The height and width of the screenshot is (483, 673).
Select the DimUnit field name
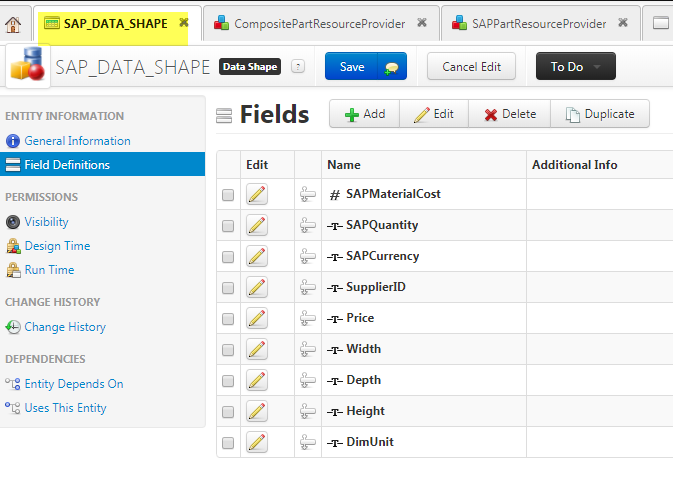coord(370,442)
